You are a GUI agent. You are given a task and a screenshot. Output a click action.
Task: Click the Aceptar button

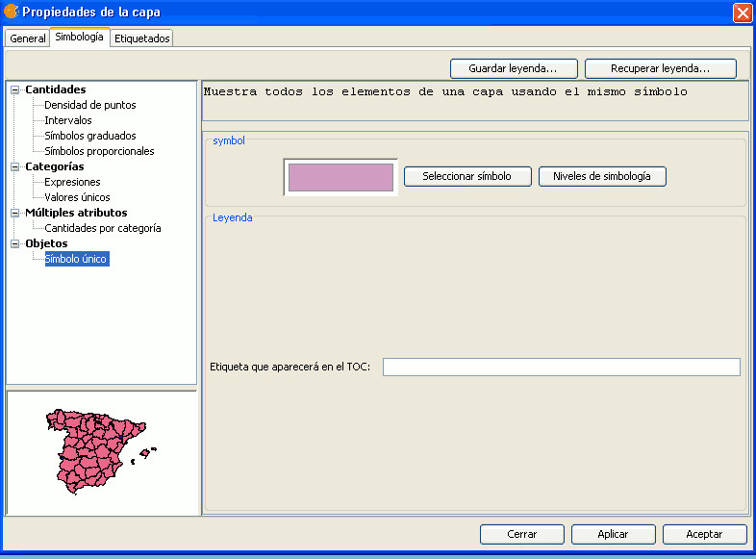pos(704,534)
